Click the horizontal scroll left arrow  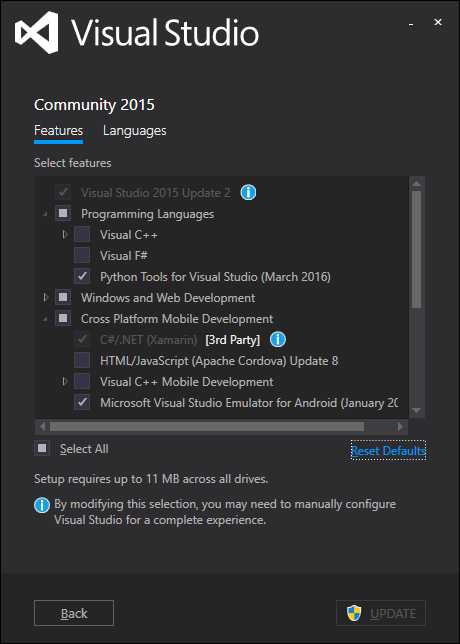[x=41, y=427]
